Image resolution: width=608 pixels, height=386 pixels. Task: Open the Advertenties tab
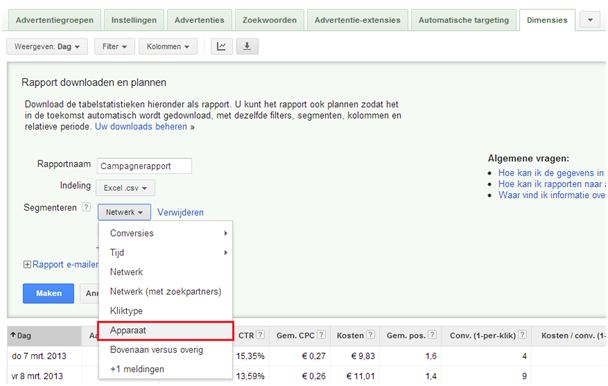pyautogui.click(x=199, y=20)
